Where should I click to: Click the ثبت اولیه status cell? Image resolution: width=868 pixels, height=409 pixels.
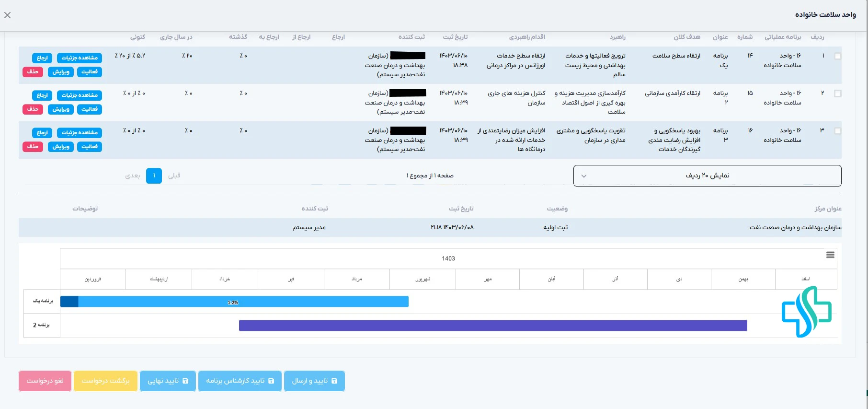click(x=556, y=227)
